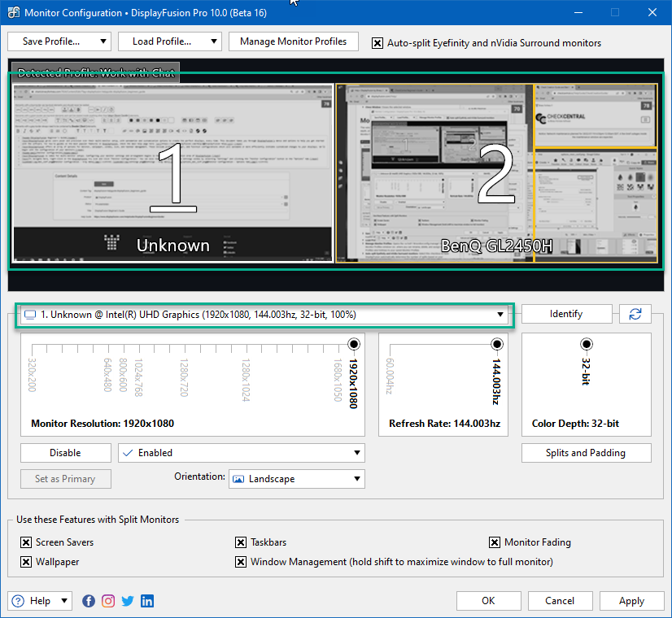Click the 1280x1024 resolution label
This screenshot has height=618, width=672.
tap(246, 380)
